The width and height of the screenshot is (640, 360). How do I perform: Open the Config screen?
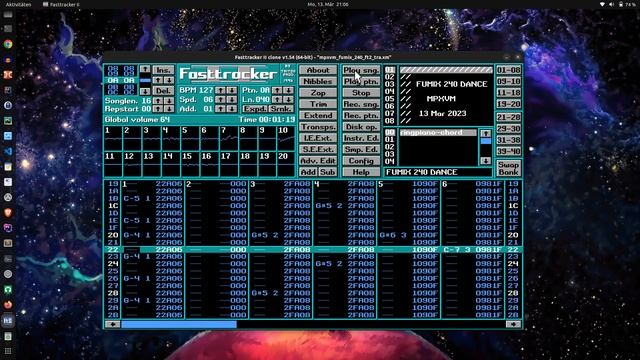pos(361,161)
